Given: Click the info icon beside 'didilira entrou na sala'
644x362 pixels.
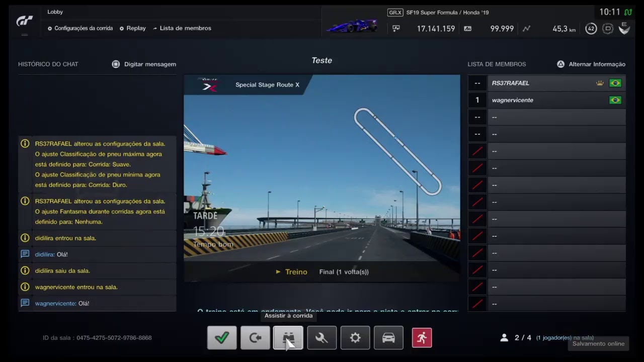Looking at the screenshot, I should 25,238.
